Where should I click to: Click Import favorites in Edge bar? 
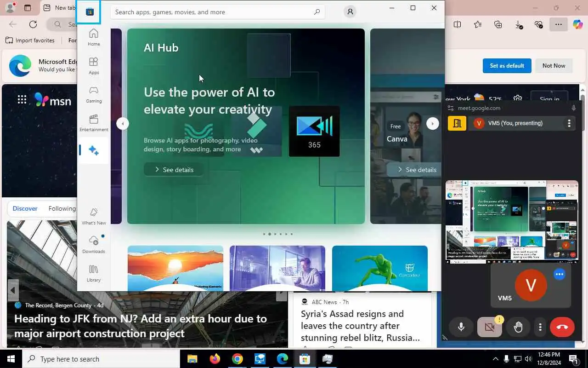(30, 40)
